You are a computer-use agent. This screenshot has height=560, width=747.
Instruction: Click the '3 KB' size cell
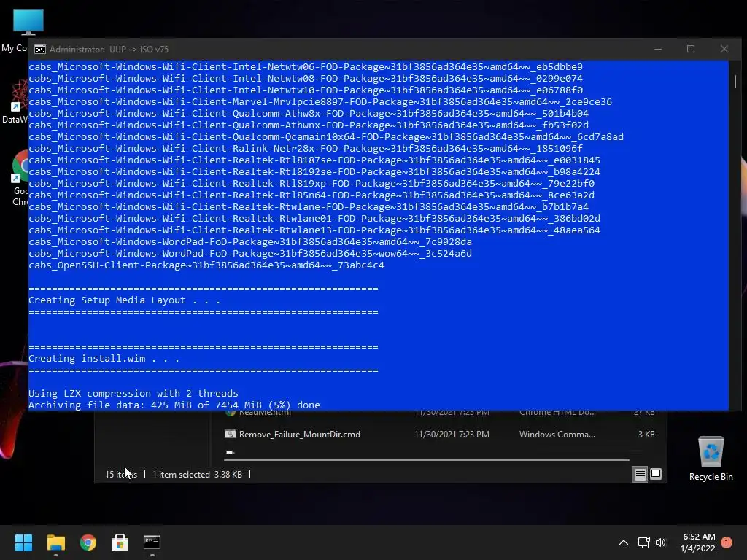tap(646, 435)
